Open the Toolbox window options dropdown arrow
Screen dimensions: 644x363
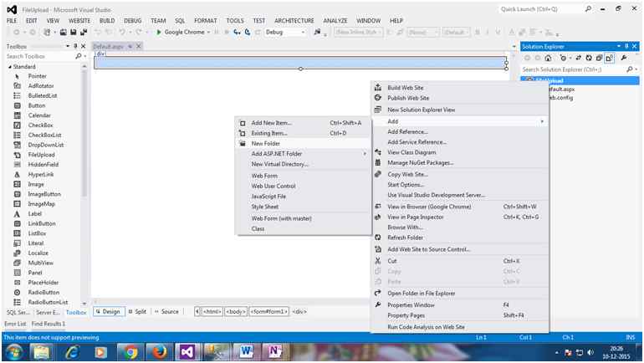[68, 46]
